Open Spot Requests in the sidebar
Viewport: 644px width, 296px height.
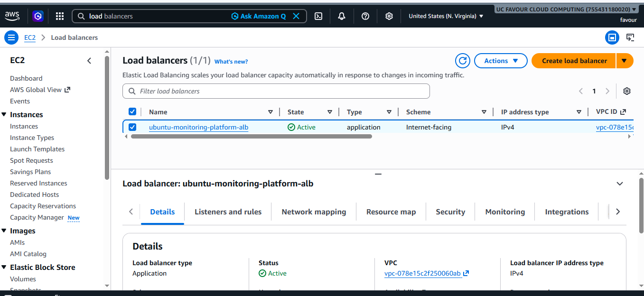coord(31,160)
